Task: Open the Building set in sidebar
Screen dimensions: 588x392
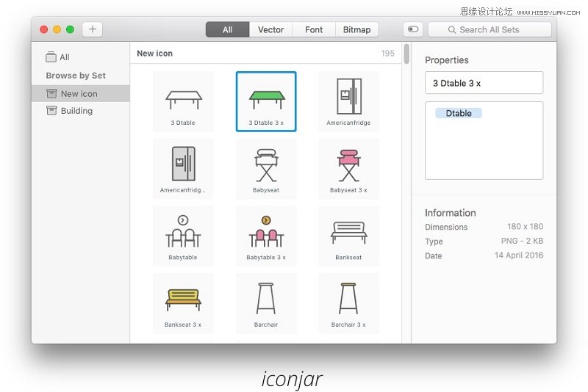Action: (x=76, y=111)
